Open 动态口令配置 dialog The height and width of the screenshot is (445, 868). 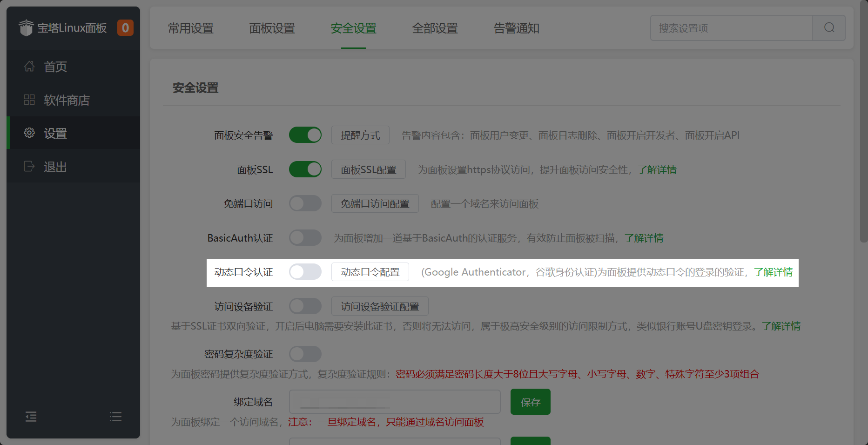click(370, 272)
